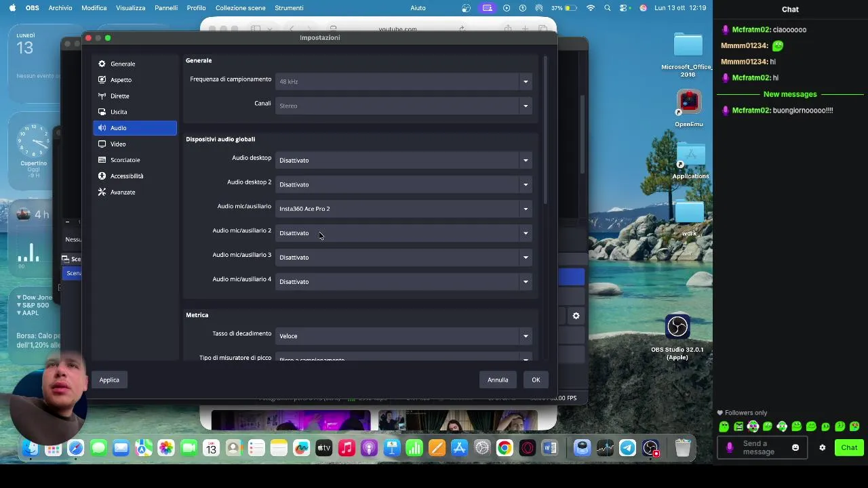The width and height of the screenshot is (868, 488).
Task: Click the Generale gear icon in sidebar
Action: point(102,64)
